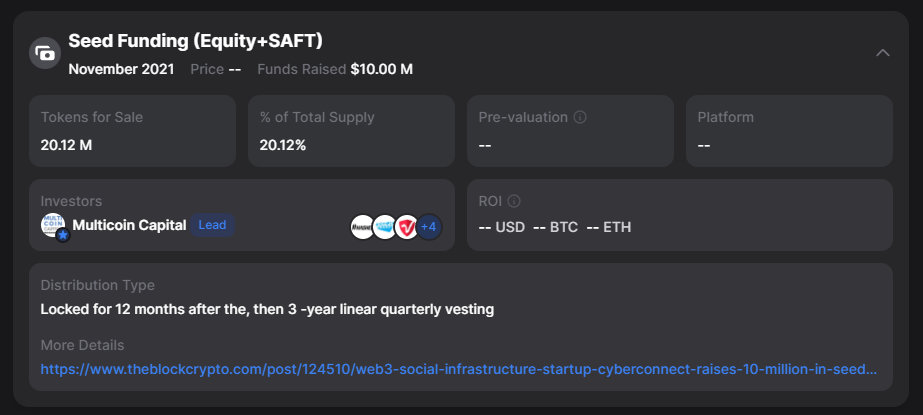Click the blue star badge on Multicoin logo

click(x=62, y=235)
